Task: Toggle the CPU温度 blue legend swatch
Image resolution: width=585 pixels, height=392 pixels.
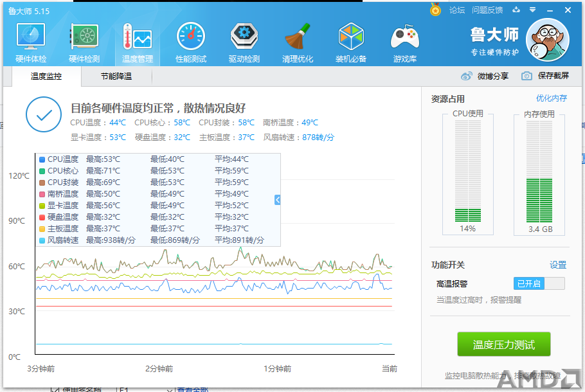Action: coord(42,159)
